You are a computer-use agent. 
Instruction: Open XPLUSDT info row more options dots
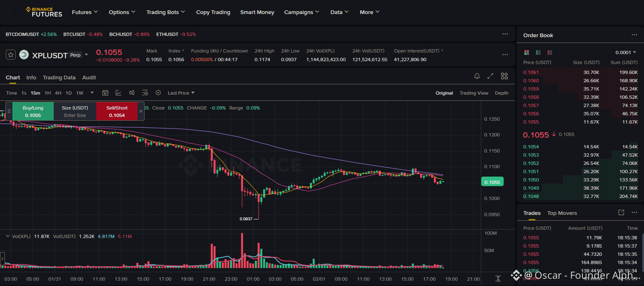click(x=505, y=55)
